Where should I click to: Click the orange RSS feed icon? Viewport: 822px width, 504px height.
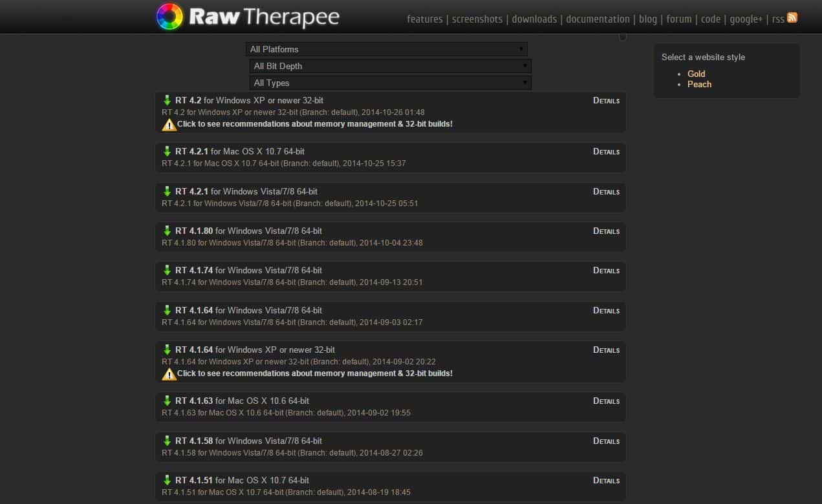(792, 18)
